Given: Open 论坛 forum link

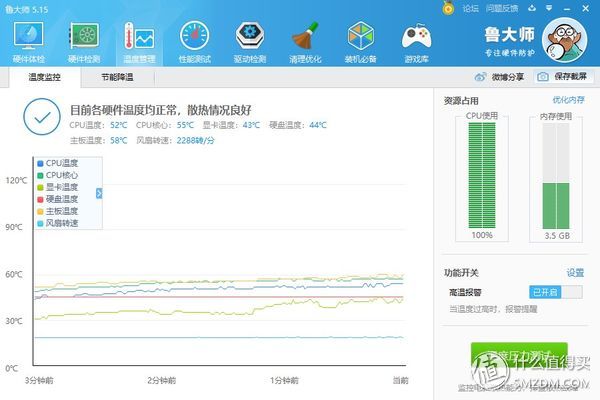Looking at the screenshot, I should tap(470, 8).
